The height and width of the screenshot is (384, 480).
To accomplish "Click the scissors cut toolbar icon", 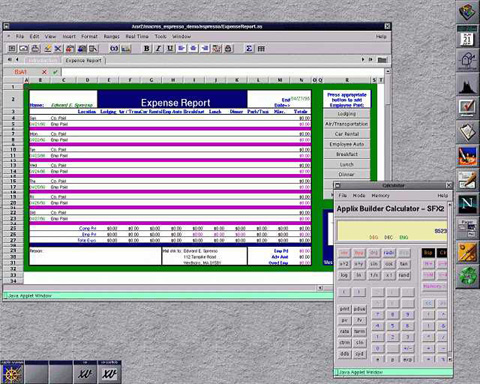I will [x=58, y=49].
